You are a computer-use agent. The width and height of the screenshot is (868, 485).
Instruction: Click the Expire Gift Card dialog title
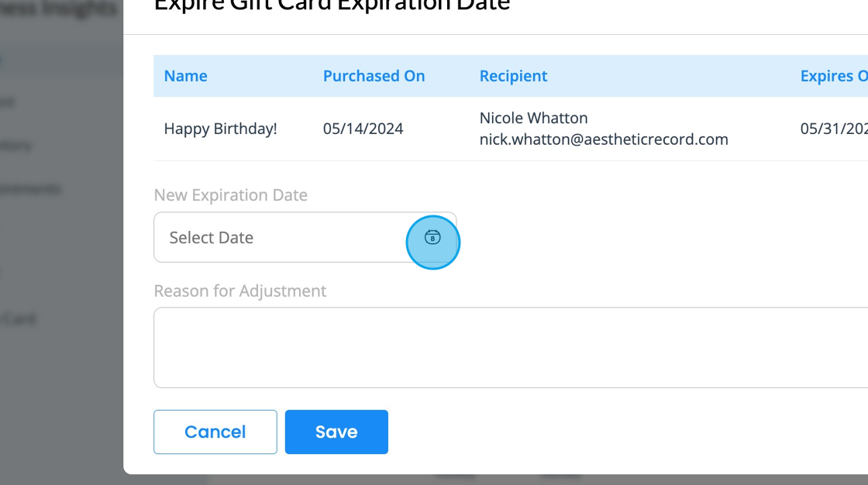(332, 6)
